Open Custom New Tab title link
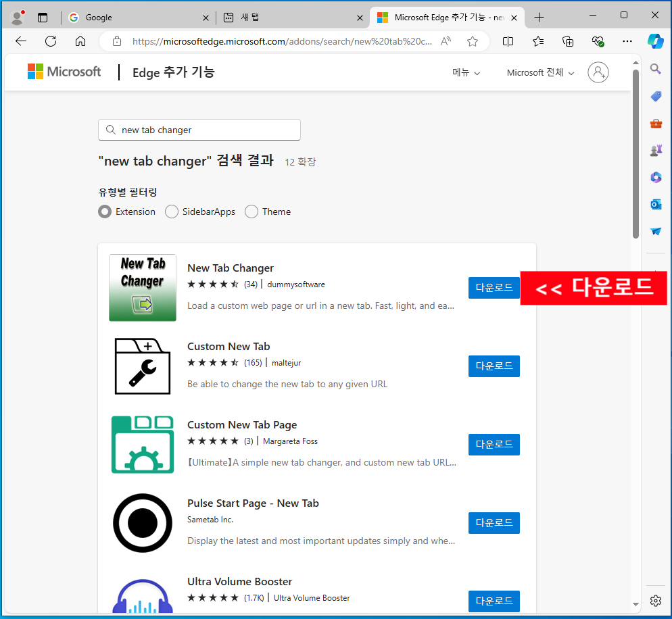Screen dimensions: 672x619 pos(229,347)
